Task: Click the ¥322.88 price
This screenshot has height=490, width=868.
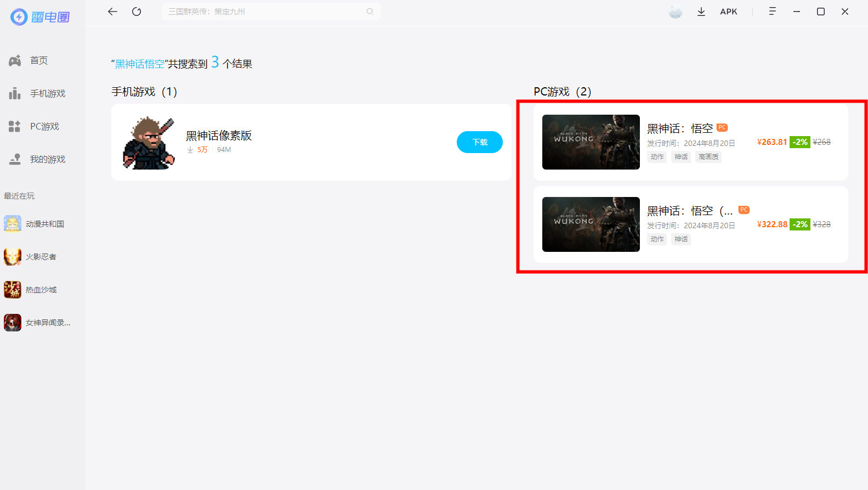Action: pos(772,224)
